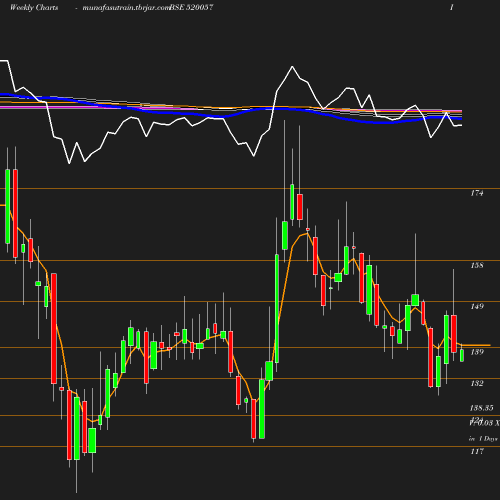Click the 149 price axis label
The width and height of the screenshot is (500, 500).
tap(477, 306)
